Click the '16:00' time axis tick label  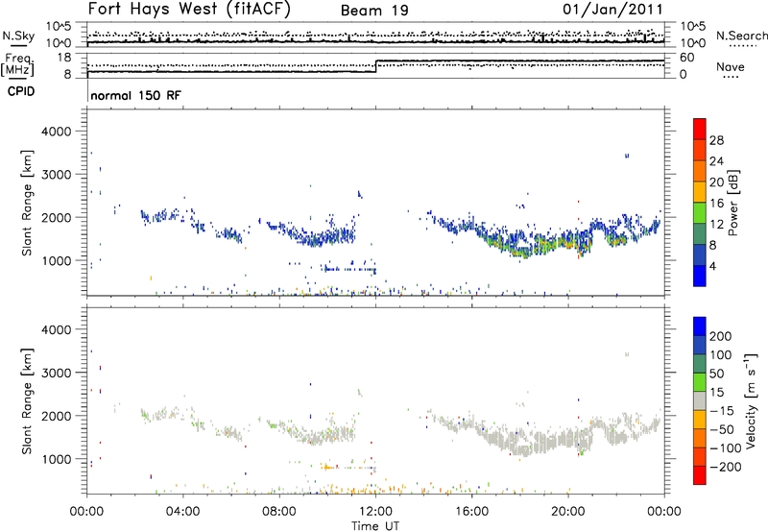(x=471, y=512)
